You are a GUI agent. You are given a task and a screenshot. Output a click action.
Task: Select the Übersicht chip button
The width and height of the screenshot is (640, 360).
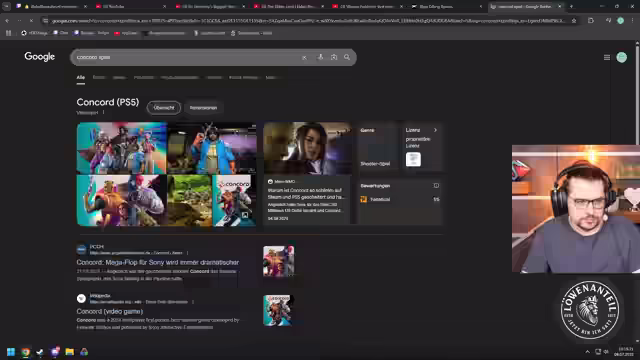[x=164, y=108]
